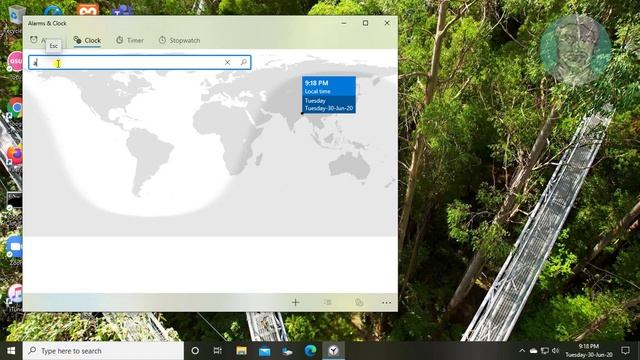Switch to the Timer tab
The width and height of the screenshot is (640, 360).
click(x=130, y=40)
